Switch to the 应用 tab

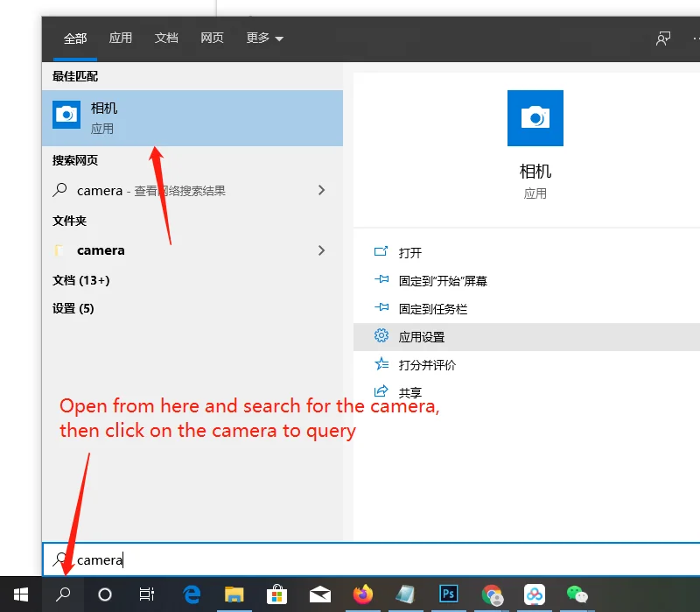121,38
